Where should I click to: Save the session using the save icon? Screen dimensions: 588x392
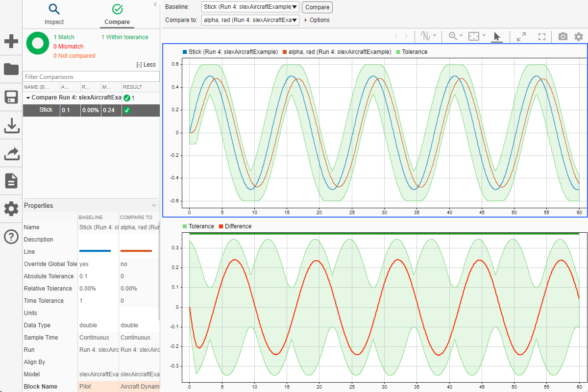tap(11, 97)
